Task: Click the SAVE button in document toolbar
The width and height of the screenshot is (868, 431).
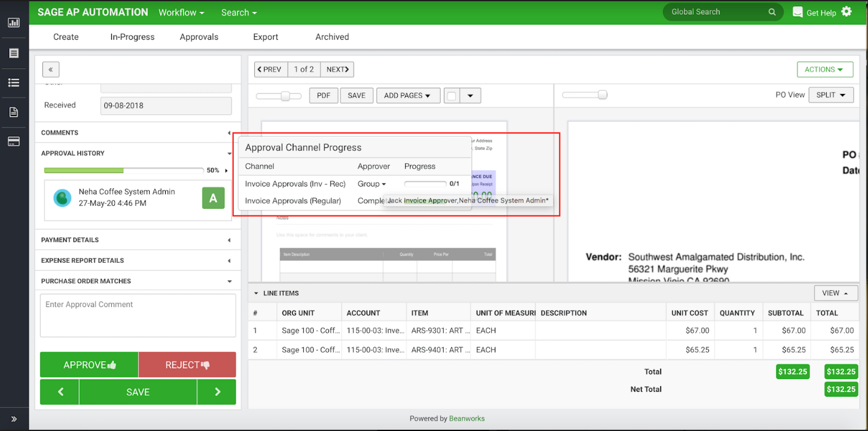Action: [x=357, y=95]
